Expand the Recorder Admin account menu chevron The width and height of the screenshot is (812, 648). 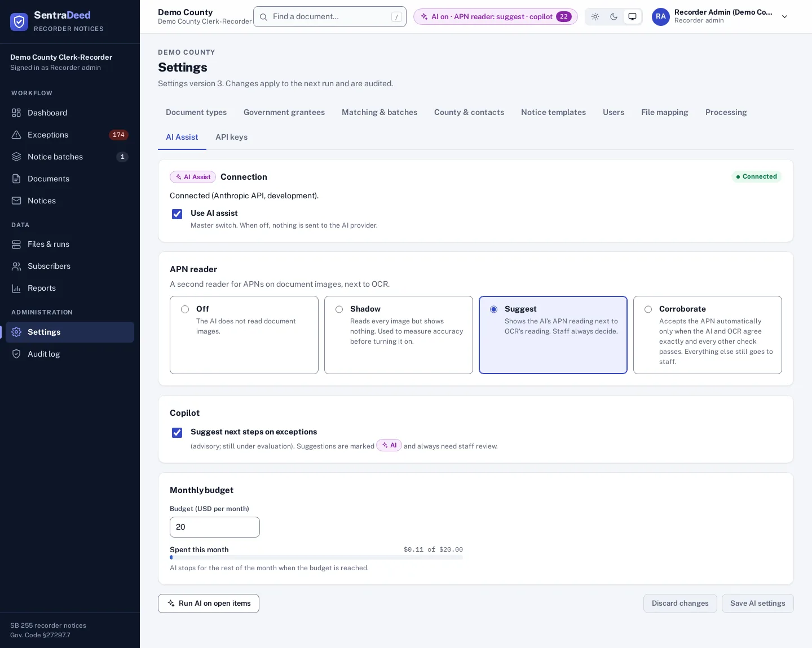(784, 17)
